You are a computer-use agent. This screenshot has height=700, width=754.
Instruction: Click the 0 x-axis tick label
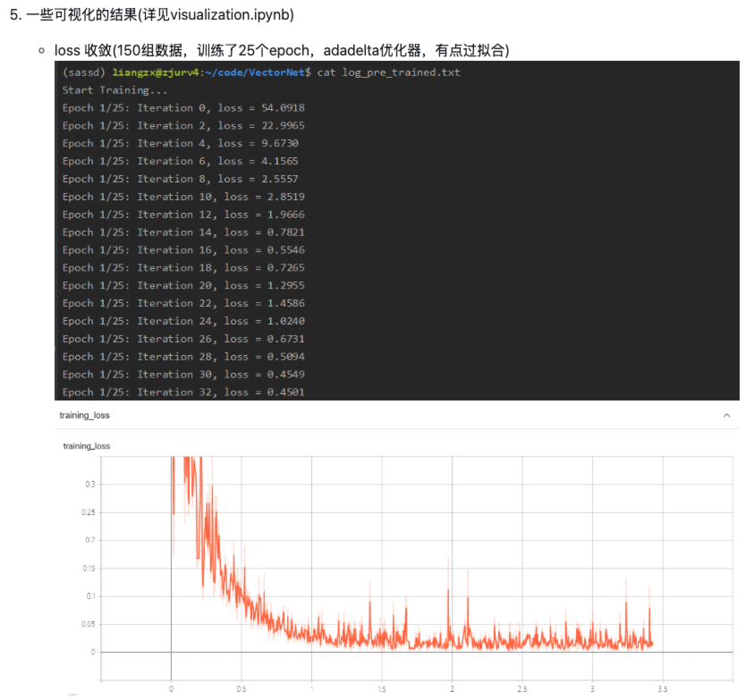click(x=171, y=689)
